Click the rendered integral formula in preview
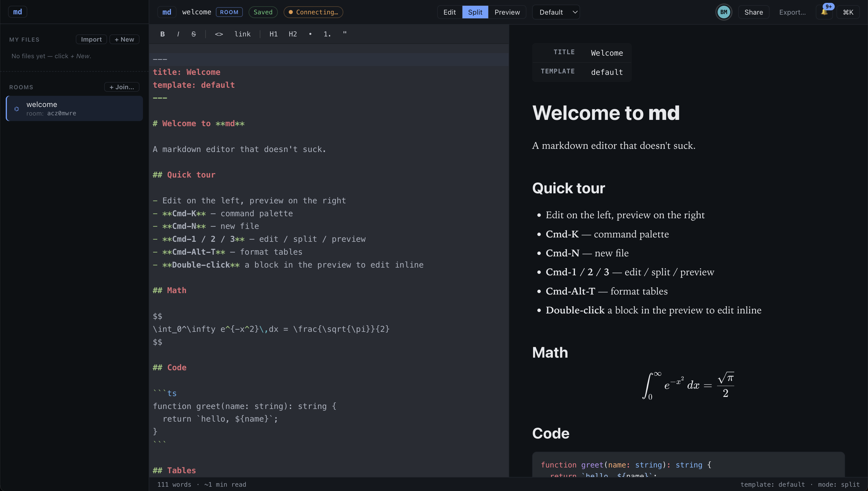This screenshot has width=868, height=491. (688, 385)
